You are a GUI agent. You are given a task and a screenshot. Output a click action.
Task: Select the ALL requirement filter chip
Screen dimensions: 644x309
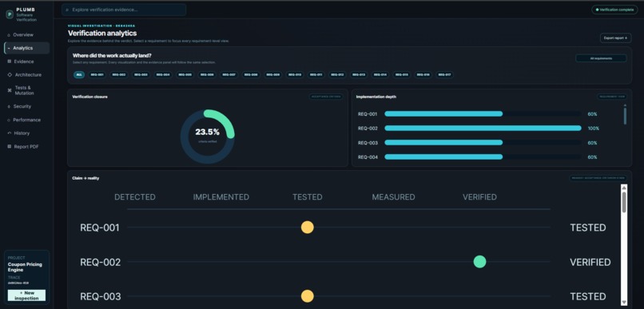point(79,75)
